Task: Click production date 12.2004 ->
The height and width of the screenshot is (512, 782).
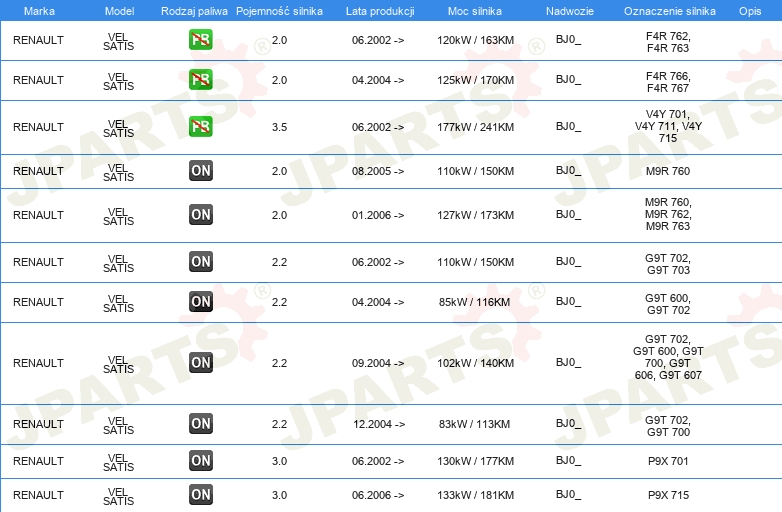Action: 379,424
